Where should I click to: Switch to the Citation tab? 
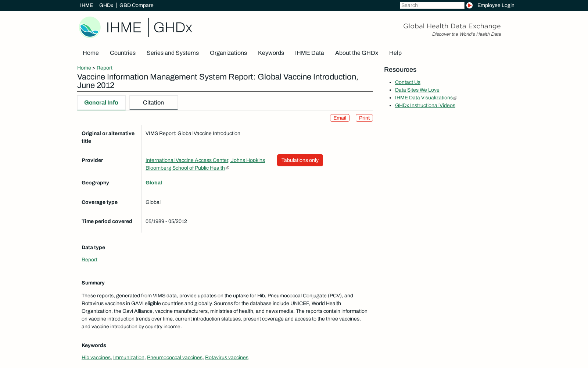(153, 103)
